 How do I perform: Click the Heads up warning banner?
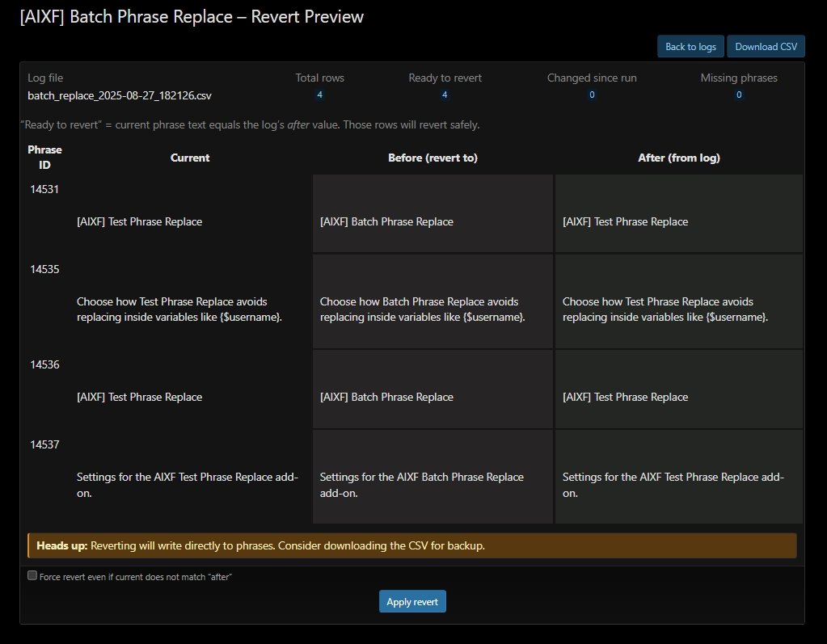click(x=412, y=545)
